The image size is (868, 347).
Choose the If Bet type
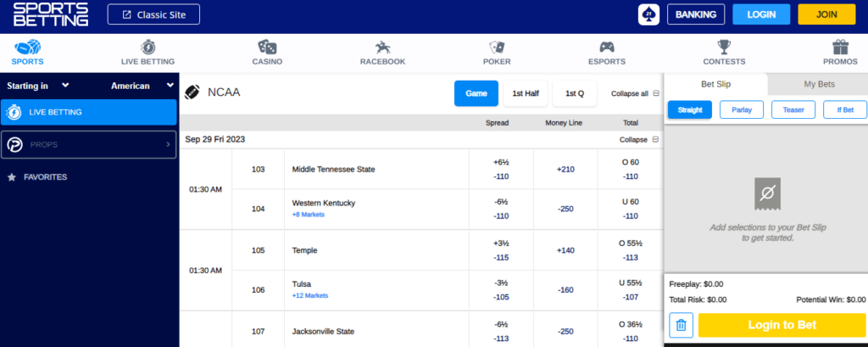pyautogui.click(x=845, y=109)
